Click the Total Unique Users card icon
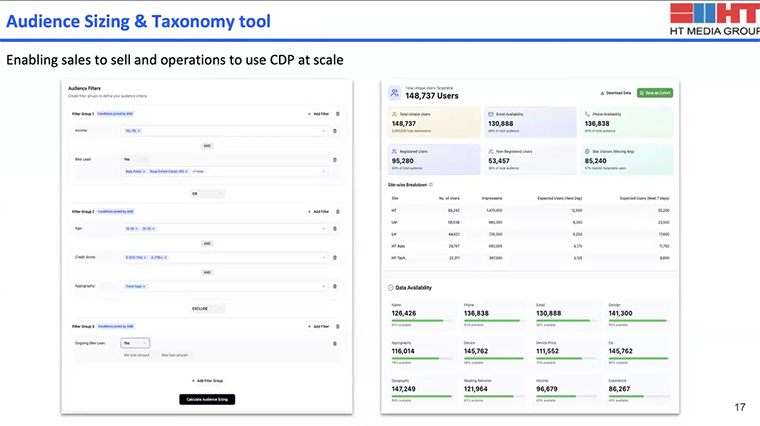760x426 pixels. [x=394, y=114]
